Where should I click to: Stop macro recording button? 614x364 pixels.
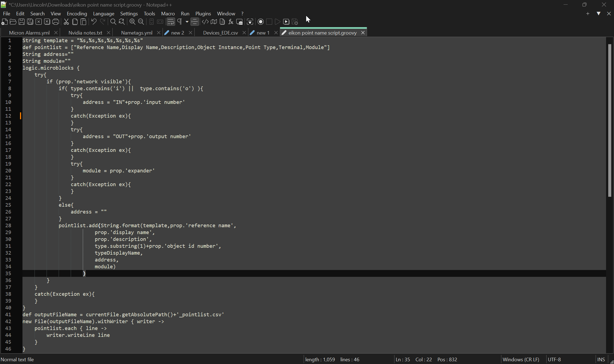[269, 22]
